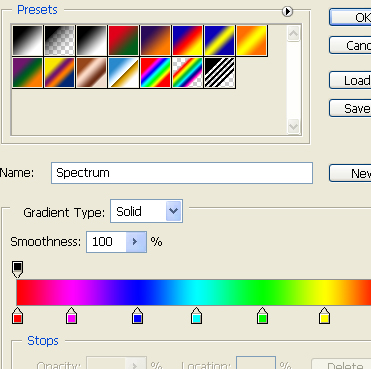The width and height of the screenshot is (371, 369).
Task: Select the magenta color stop
Action: [x=72, y=316]
